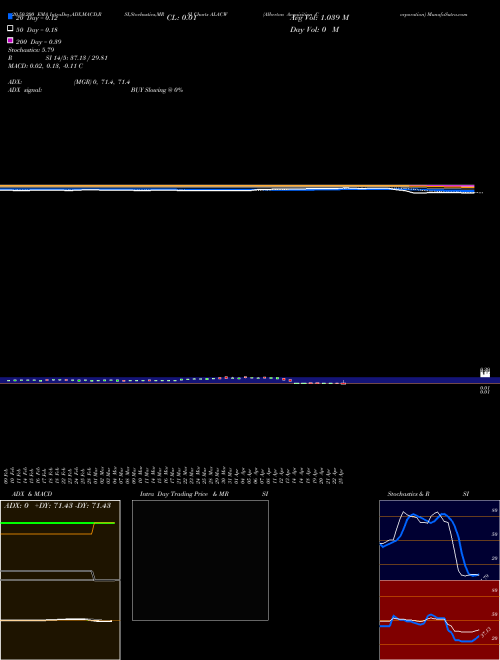Click the magenta 200 Day EMA legend swatch
Screen dimensions: 500x660
click(x=10, y=40)
